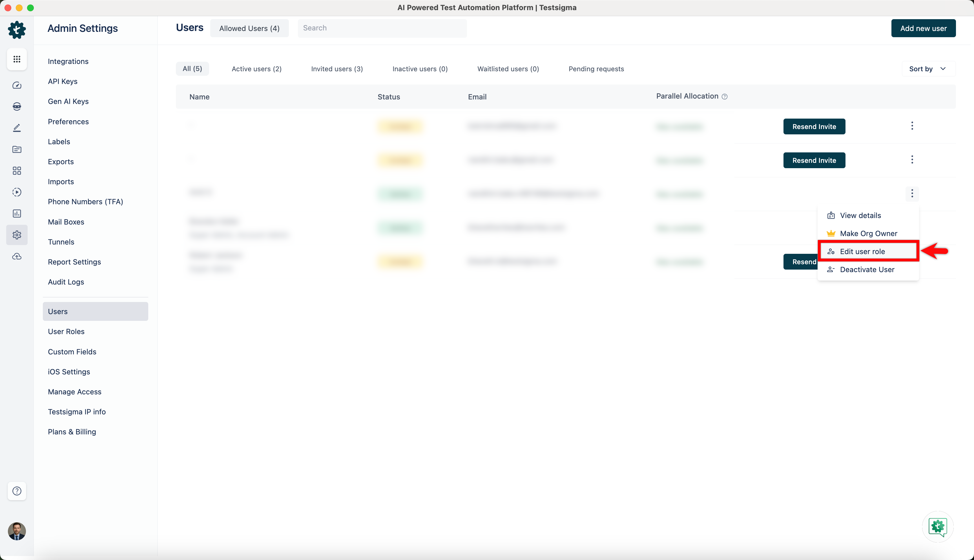
Task: Click the Parallel Allocation info icon
Action: (x=724, y=97)
